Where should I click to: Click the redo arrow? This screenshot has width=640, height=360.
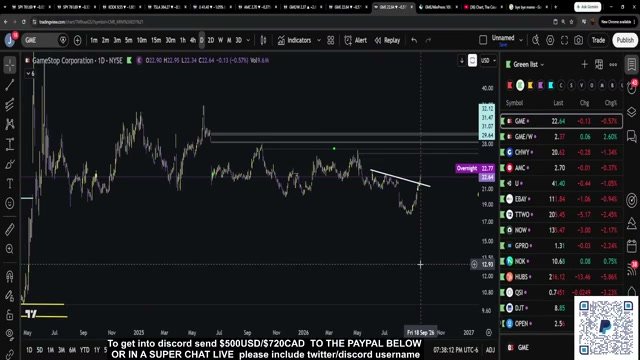(428, 40)
